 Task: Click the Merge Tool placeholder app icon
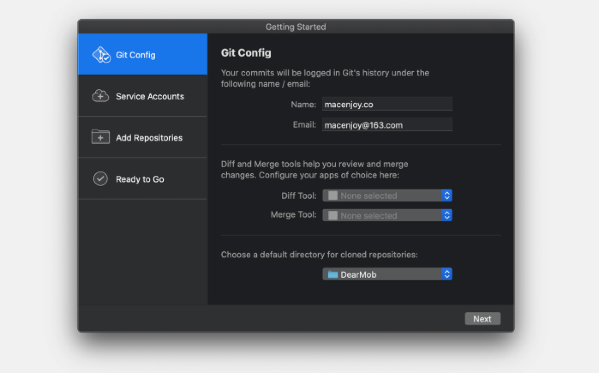pyautogui.click(x=333, y=216)
